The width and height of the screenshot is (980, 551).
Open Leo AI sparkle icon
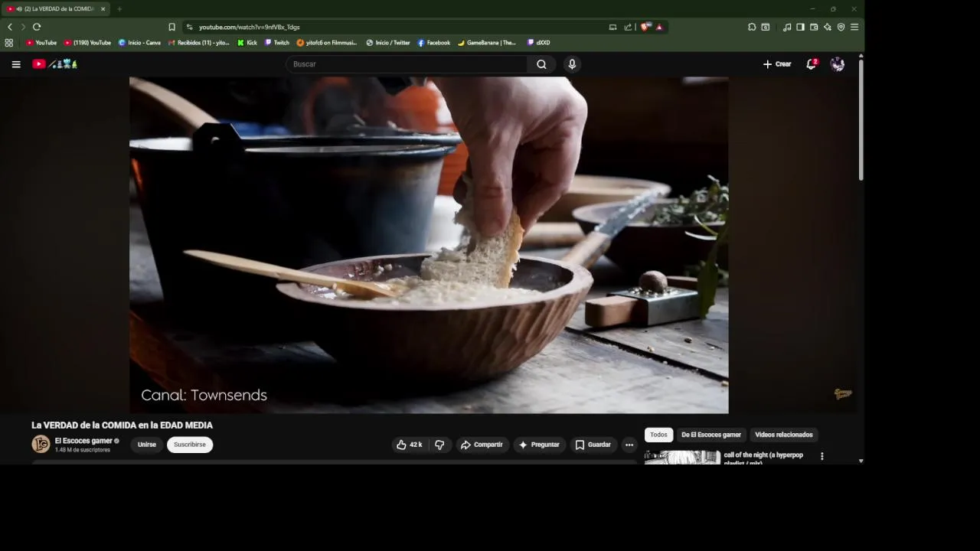pos(827,27)
